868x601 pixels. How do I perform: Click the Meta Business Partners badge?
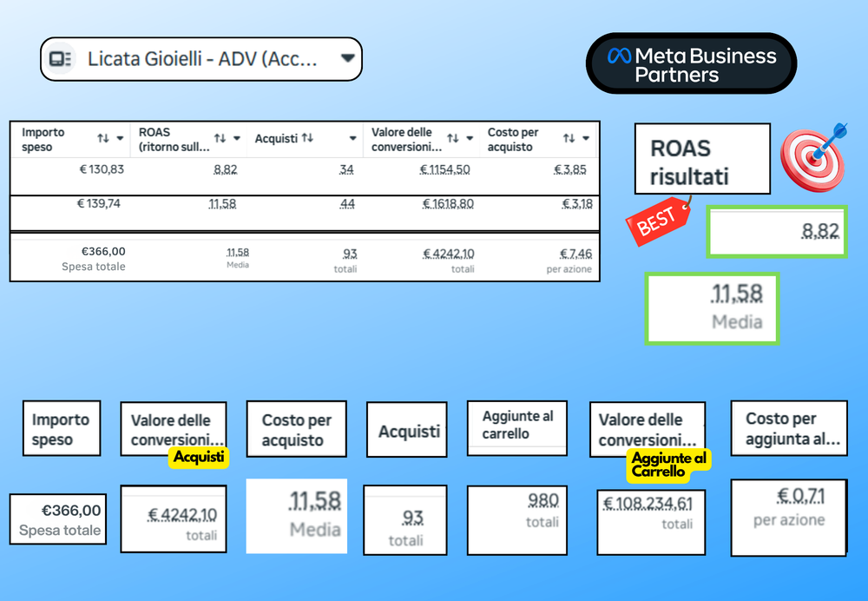coord(692,63)
